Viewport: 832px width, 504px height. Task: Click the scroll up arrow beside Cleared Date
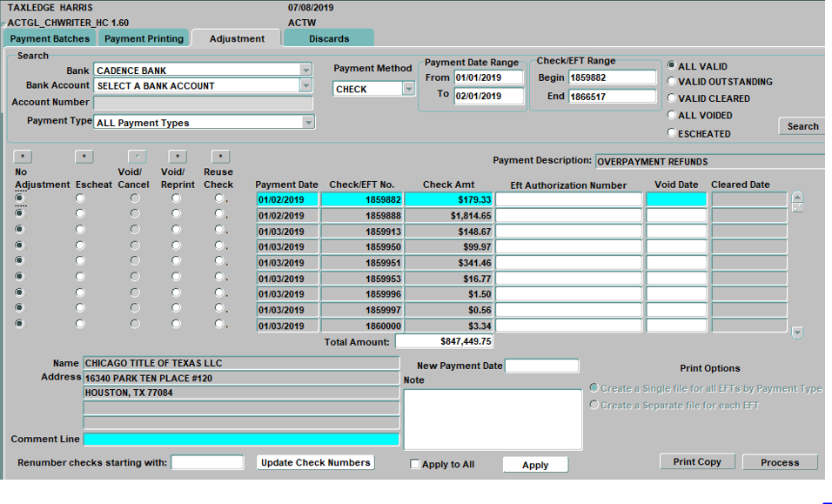tap(797, 198)
